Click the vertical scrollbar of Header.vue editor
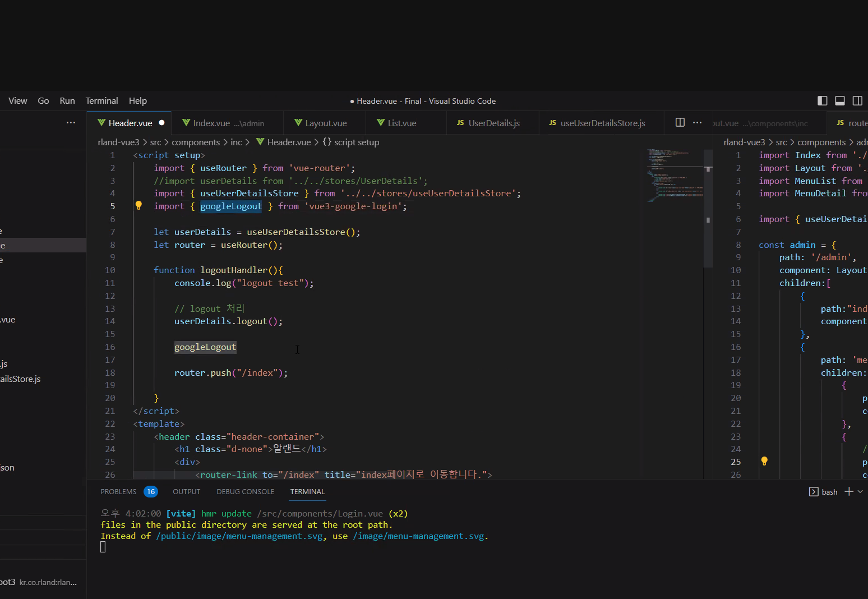Screen dimensions: 868x599 coord(708,208)
